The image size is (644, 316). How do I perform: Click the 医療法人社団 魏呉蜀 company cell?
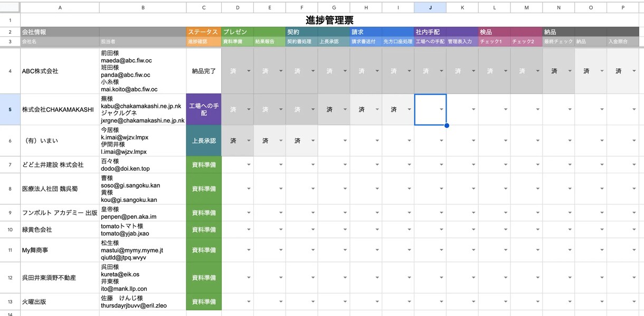coord(60,189)
